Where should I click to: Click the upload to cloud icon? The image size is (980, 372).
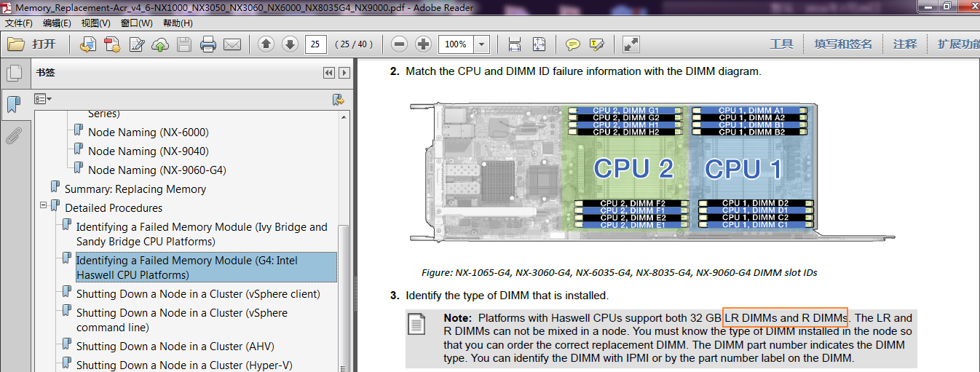(160, 44)
